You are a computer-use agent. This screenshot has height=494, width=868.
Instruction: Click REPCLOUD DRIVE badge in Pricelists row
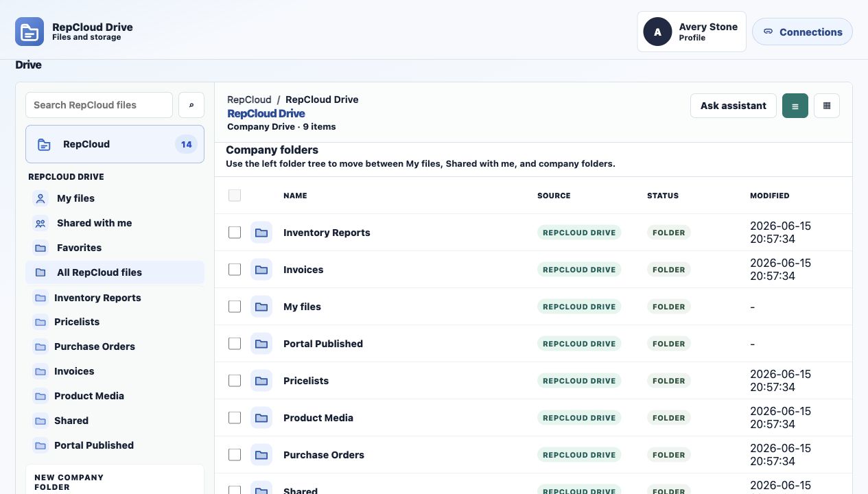coord(579,381)
